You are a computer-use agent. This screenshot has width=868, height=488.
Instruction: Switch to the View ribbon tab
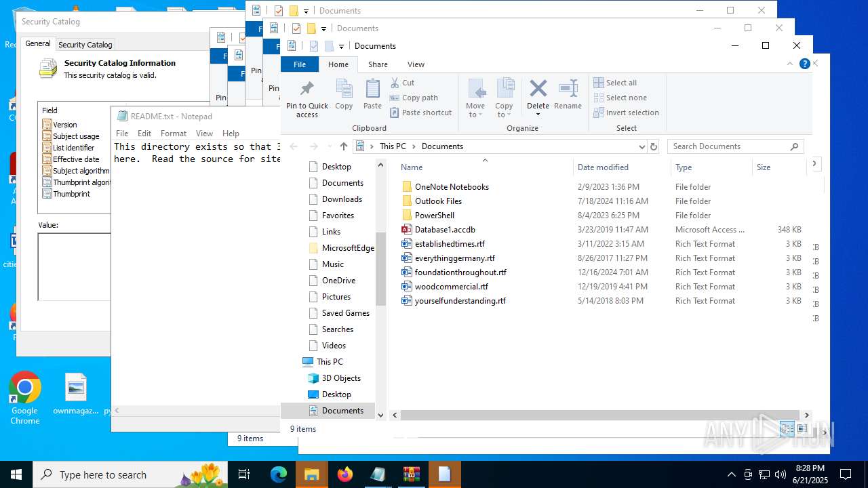tap(416, 64)
